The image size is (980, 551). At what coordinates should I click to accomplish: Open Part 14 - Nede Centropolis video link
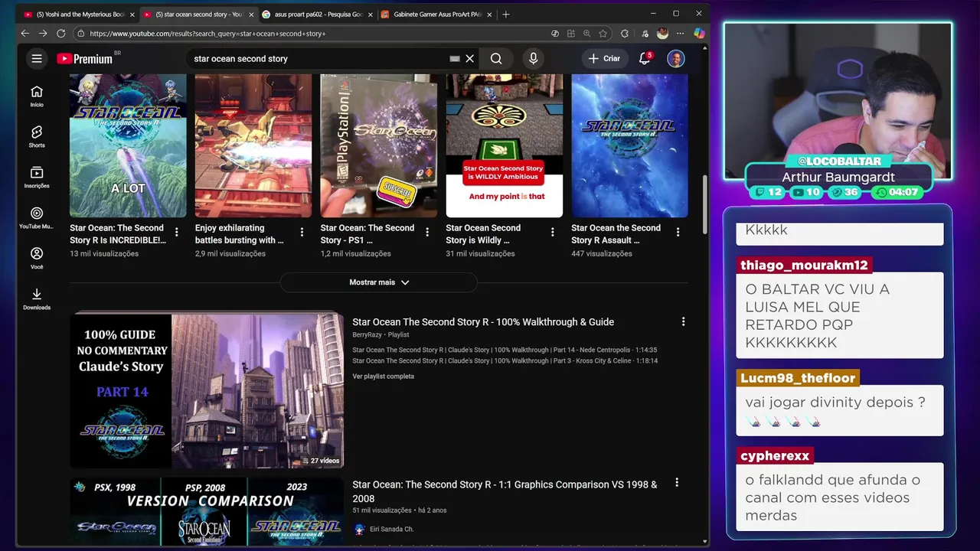[505, 350]
